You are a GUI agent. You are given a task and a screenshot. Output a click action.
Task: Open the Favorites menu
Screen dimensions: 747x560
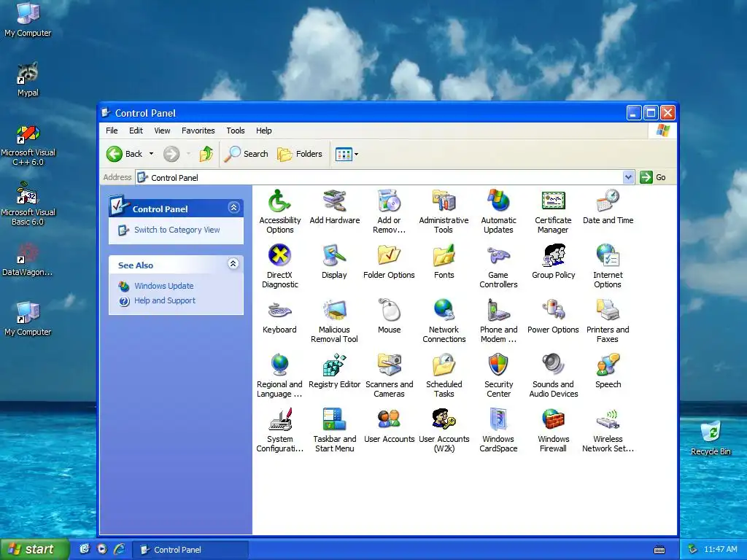pyautogui.click(x=198, y=131)
